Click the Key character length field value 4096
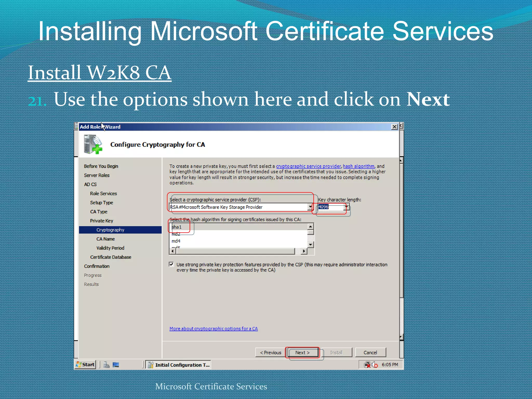This screenshot has width=532, height=399. pyautogui.click(x=331, y=207)
